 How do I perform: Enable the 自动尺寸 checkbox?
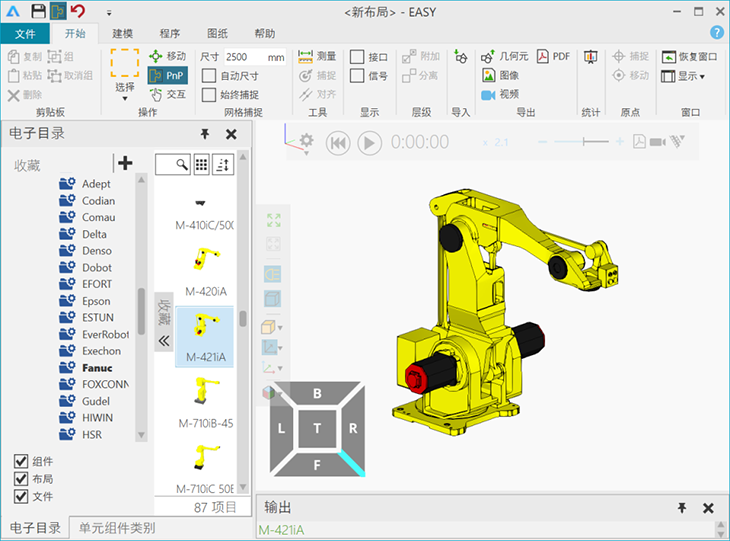[209, 76]
